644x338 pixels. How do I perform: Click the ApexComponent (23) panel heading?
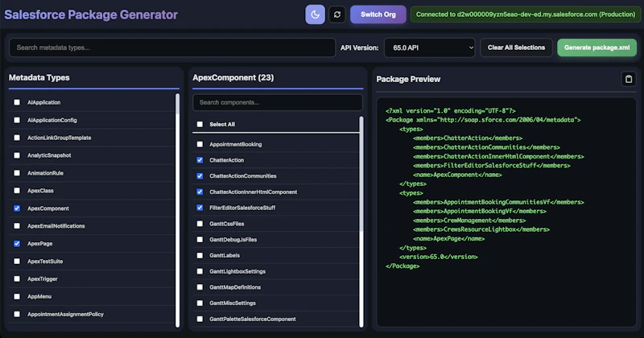click(233, 77)
